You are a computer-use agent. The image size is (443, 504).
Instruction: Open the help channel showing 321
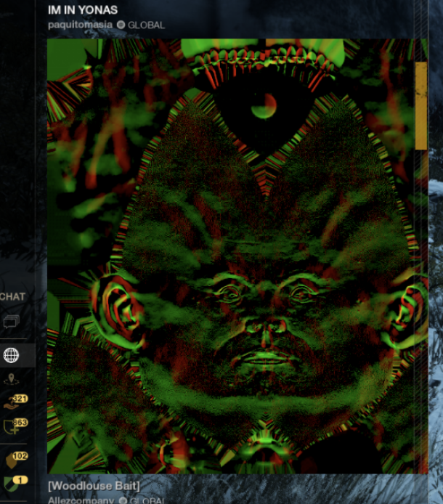click(x=11, y=404)
